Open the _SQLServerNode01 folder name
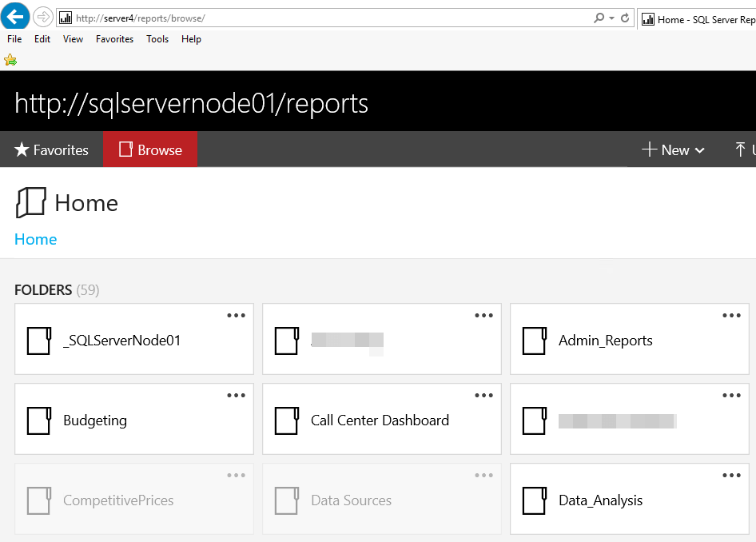The height and width of the screenshot is (542, 756). click(122, 341)
